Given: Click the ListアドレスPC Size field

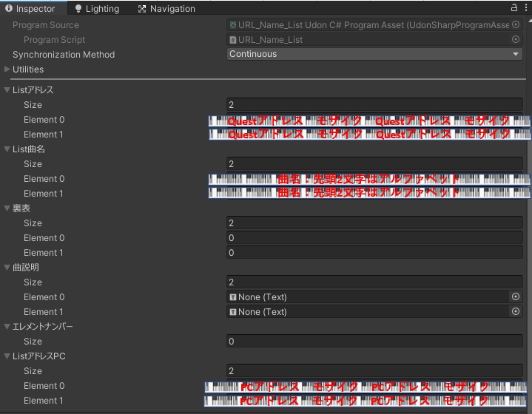Looking at the screenshot, I should point(374,370).
